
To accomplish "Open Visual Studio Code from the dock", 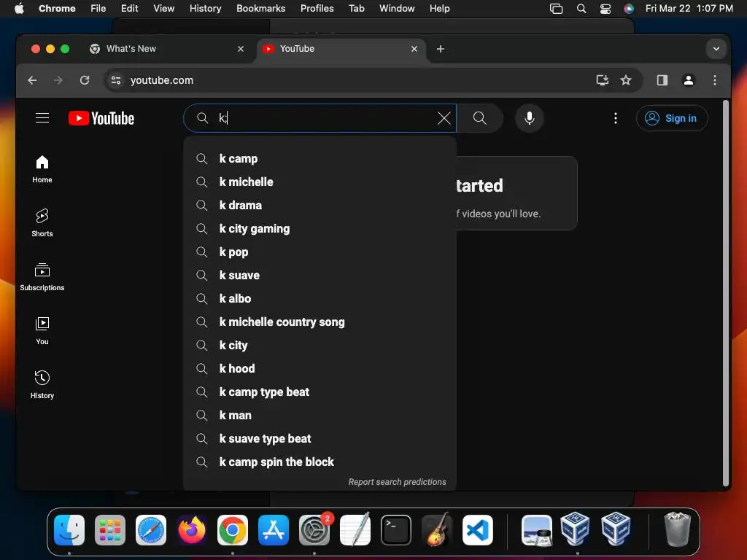I will click(477, 530).
